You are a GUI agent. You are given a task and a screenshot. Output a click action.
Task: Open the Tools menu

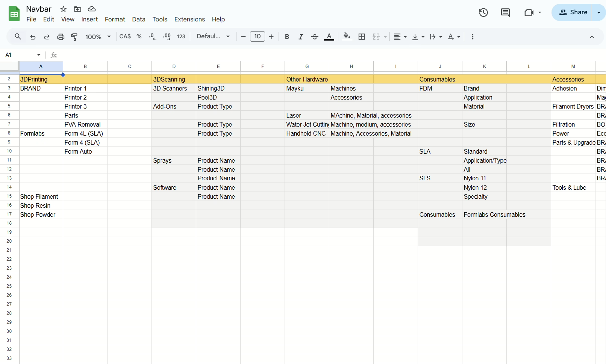(160, 19)
